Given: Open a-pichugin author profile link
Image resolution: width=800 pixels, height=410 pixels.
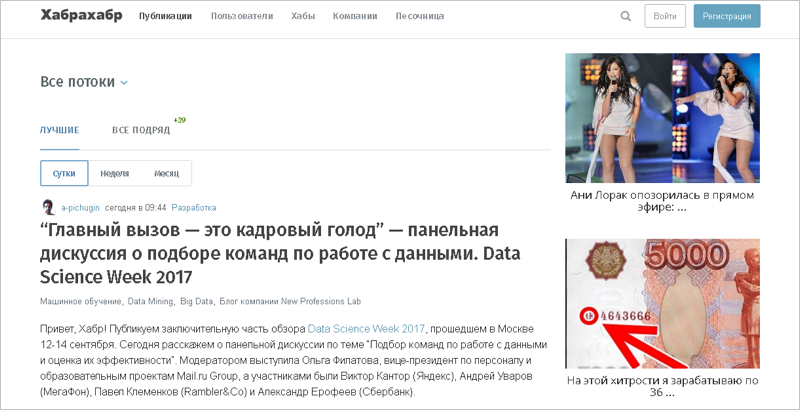Looking at the screenshot, I should click(x=80, y=208).
